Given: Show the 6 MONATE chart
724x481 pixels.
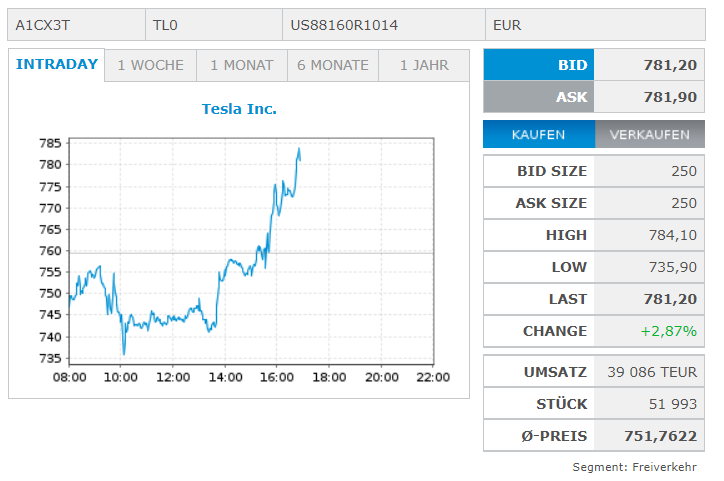Looking at the screenshot, I should click(333, 66).
